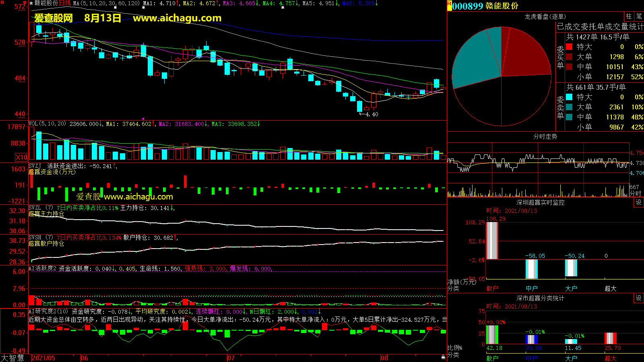Select the 分时走势 panel title
Screen dimensions: 644x362
[x=545, y=137]
